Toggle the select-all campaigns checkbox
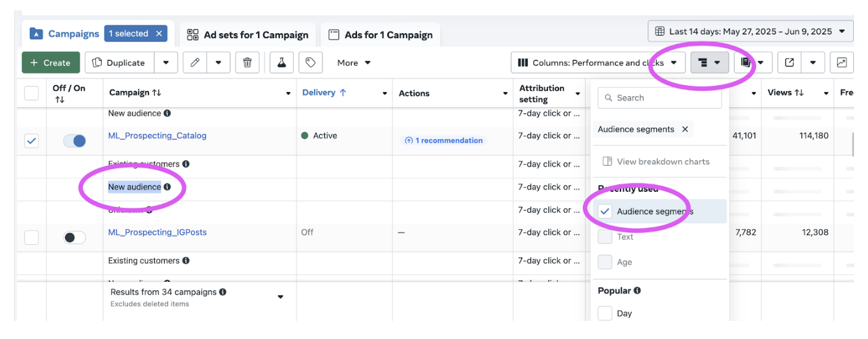Viewport: 868px width, 339px height. (32, 93)
